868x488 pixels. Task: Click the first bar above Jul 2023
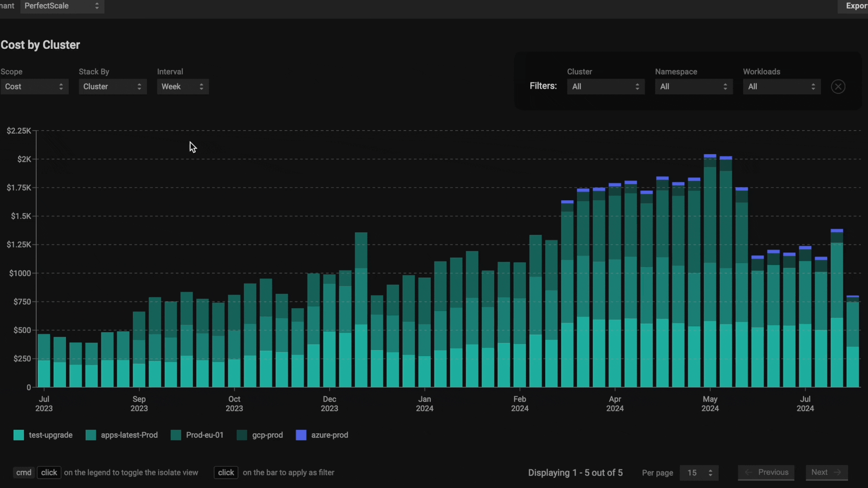point(44,361)
